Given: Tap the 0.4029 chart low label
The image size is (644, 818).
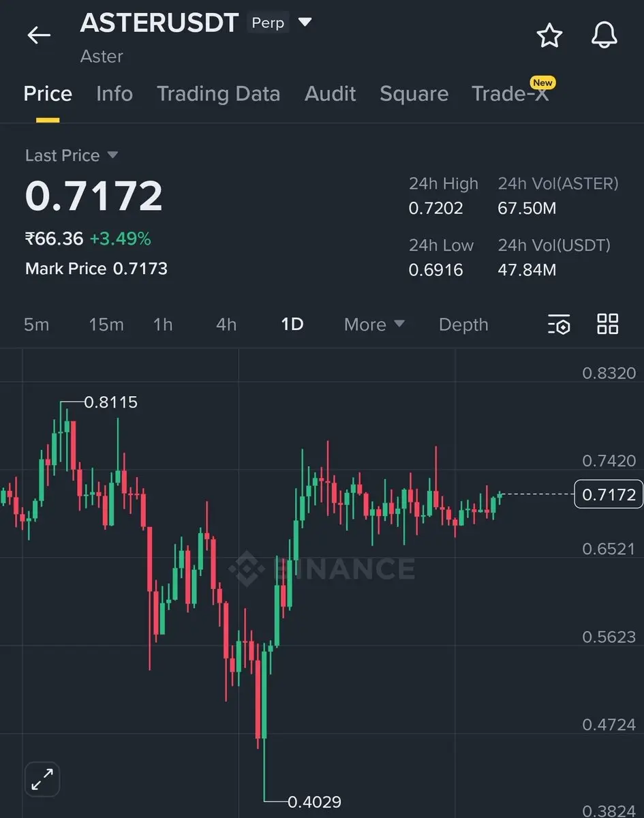Looking at the screenshot, I should click(314, 802).
